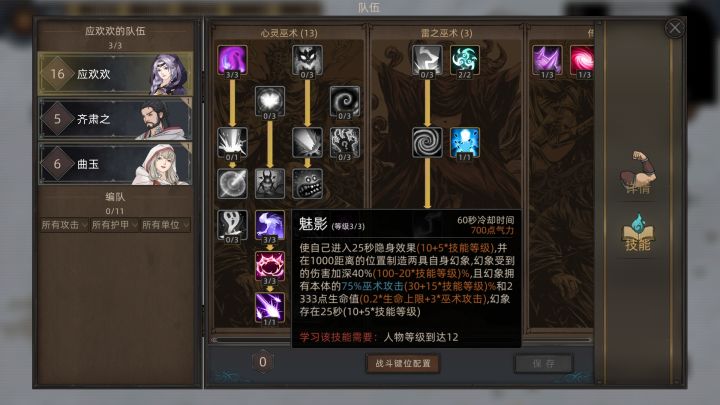Click the pink thorn ring skill icon
Screen dimensions: 720x405
[x=270, y=266]
